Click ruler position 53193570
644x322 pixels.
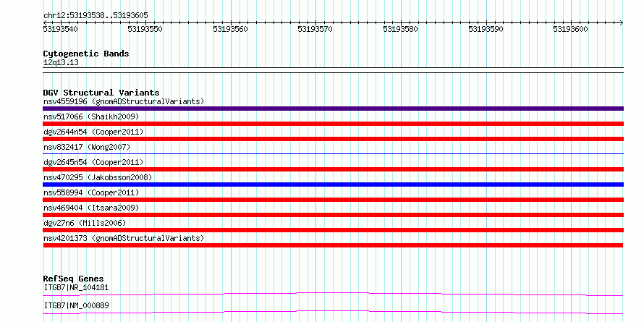click(315, 29)
